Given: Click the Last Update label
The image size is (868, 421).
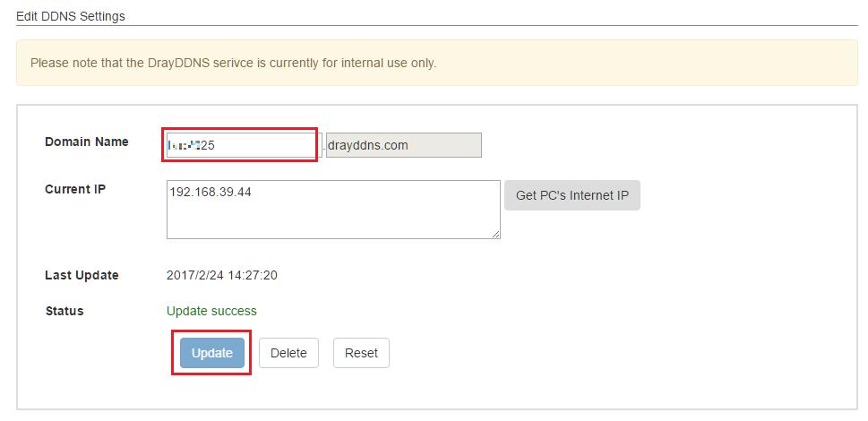Looking at the screenshot, I should point(82,275).
